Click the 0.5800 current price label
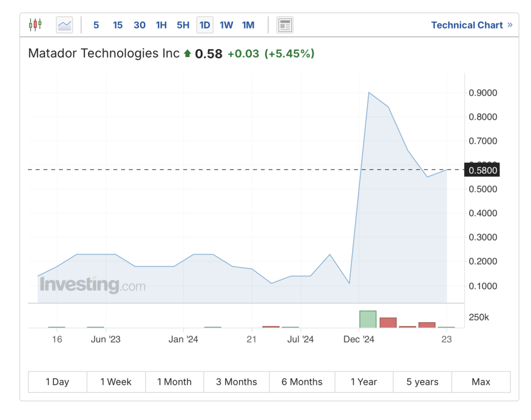531x420 pixels. click(x=483, y=170)
